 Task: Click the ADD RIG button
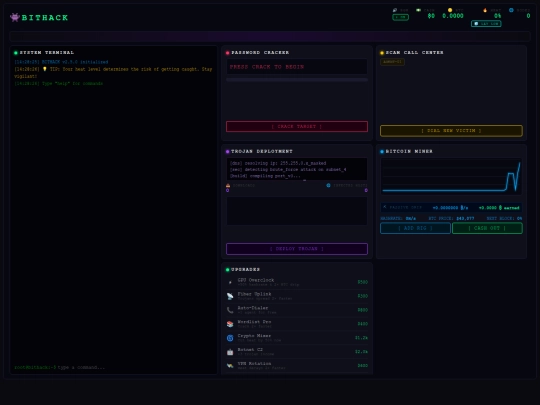tap(415, 228)
